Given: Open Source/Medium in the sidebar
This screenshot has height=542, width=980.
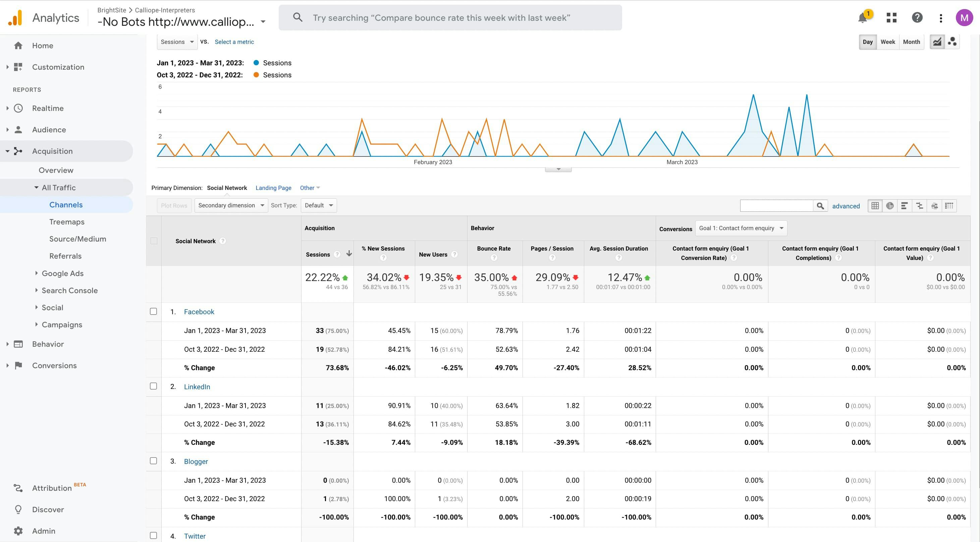Looking at the screenshot, I should pos(77,239).
